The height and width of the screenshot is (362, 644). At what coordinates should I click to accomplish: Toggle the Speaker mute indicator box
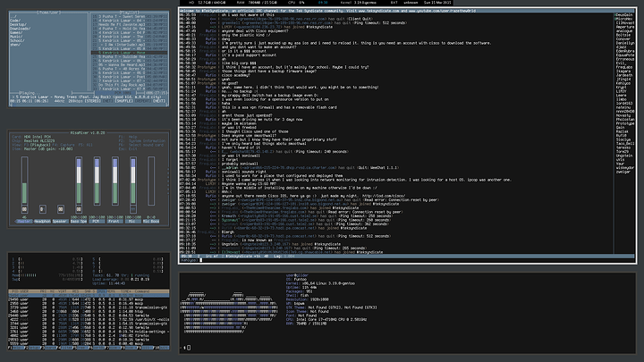61,209
